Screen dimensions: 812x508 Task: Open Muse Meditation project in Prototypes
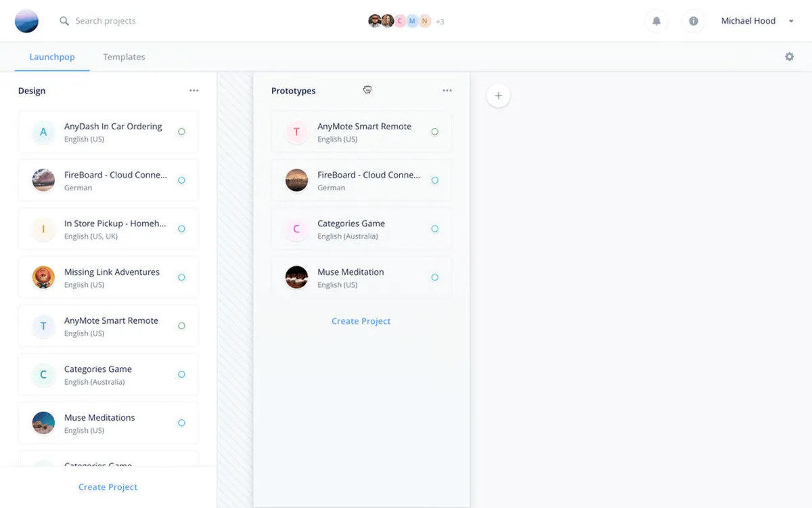pyautogui.click(x=361, y=277)
